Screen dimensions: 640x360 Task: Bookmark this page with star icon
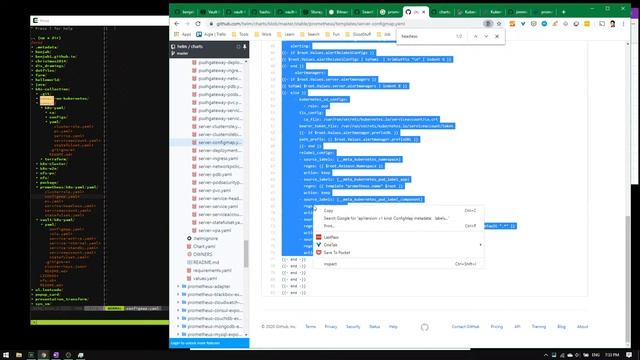coord(499,24)
